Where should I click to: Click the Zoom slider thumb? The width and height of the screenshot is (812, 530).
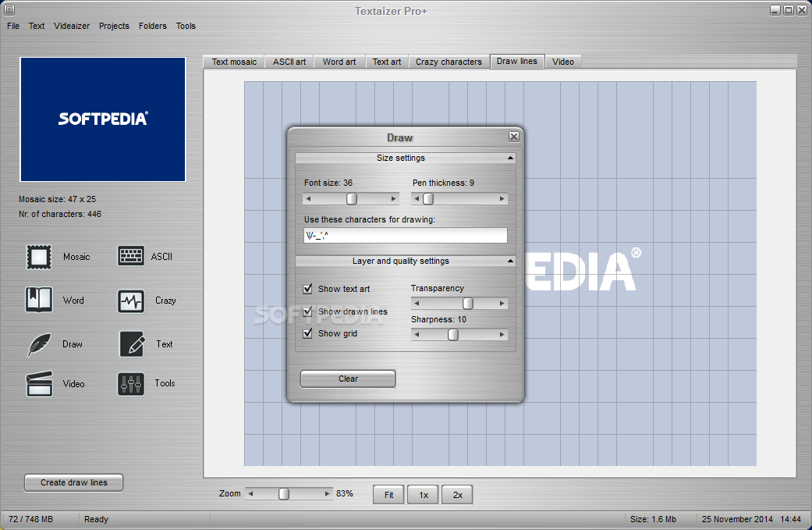(x=284, y=494)
